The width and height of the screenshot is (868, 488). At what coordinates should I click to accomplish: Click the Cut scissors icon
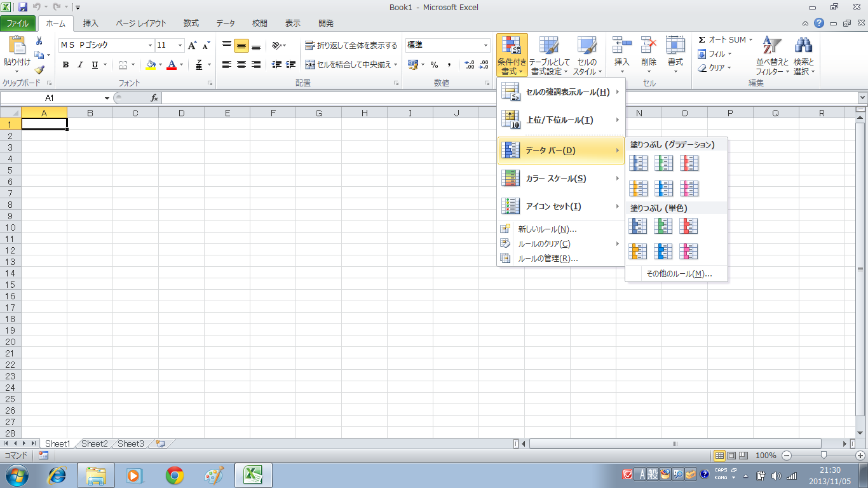[x=39, y=41]
